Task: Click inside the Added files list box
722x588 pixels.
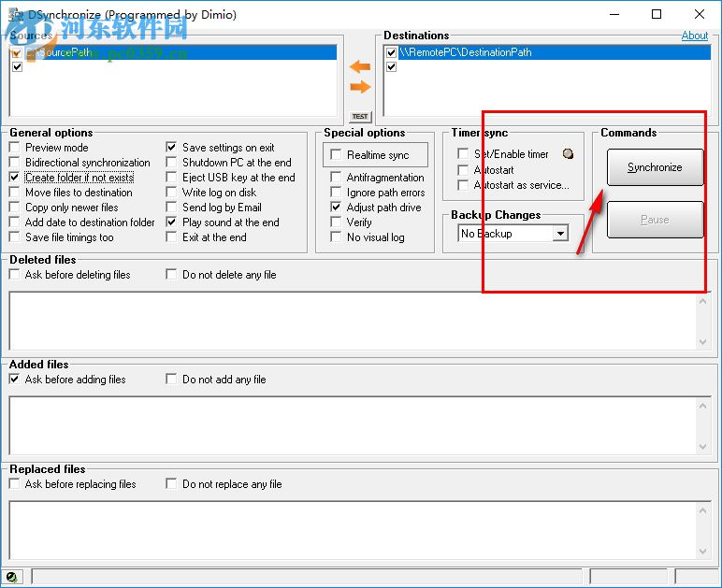Action: pyautogui.click(x=353, y=426)
